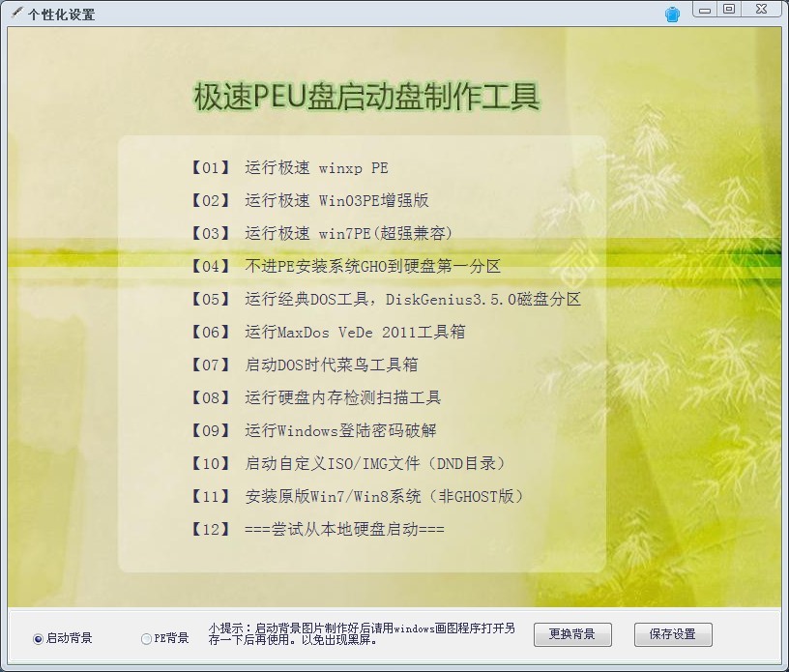
Task: Select entry 08 运行硬盘内存检测扫描工具
Action: tap(315, 397)
